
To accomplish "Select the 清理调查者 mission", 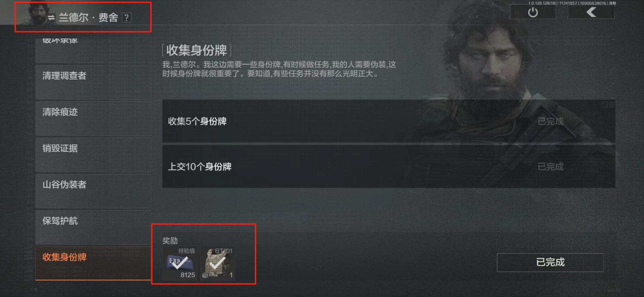I will point(93,82).
